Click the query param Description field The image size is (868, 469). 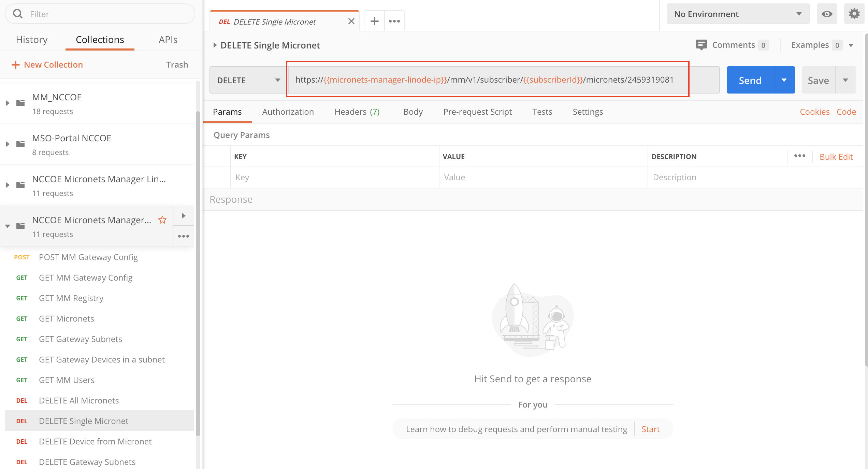point(755,177)
